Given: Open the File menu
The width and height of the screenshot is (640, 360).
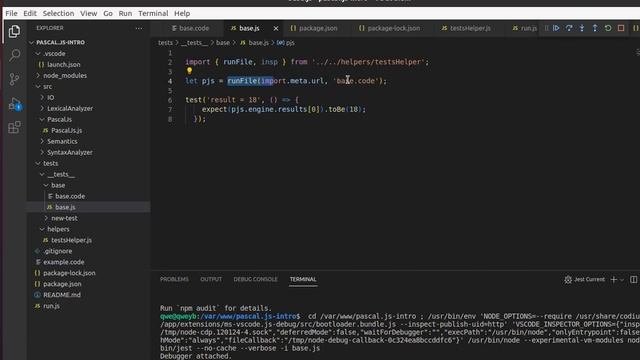Looking at the screenshot, I should tap(11, 13).
